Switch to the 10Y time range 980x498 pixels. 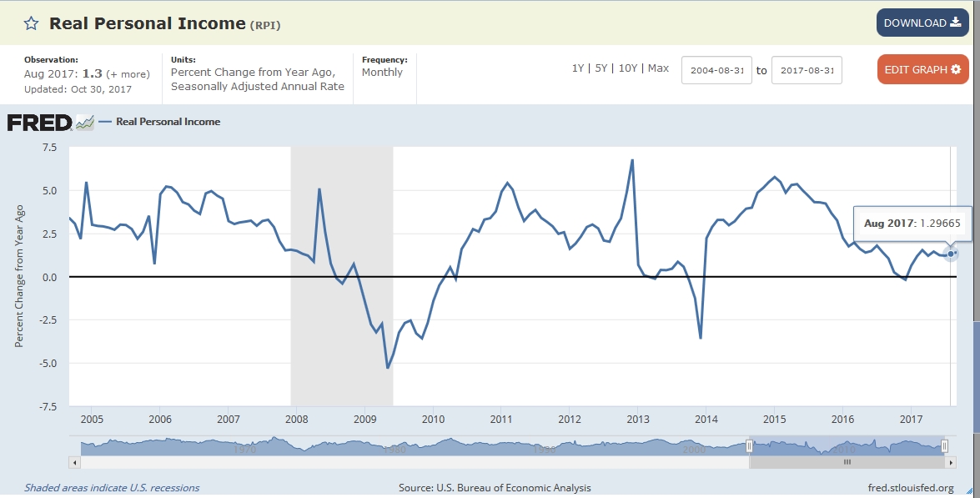click(627, 68)
